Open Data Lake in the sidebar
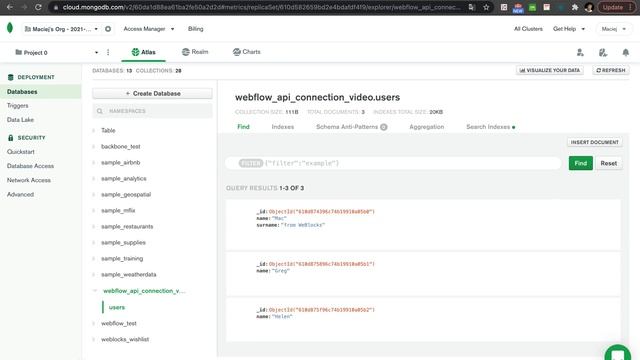 pyautogui.click(x=20, y=120)
